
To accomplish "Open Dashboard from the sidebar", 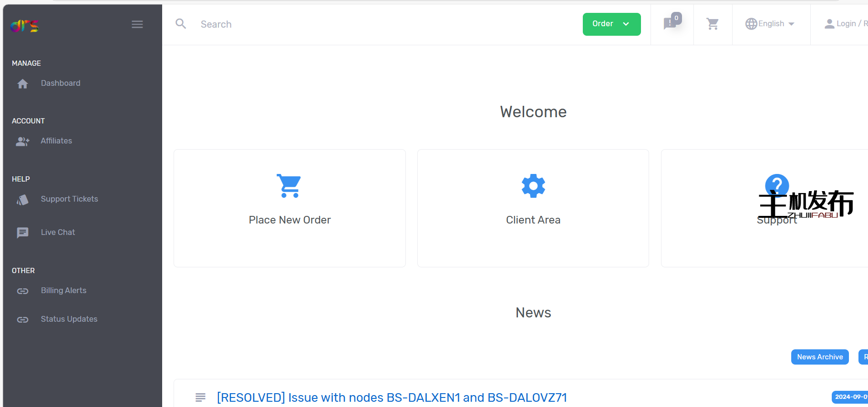I will click(61, 83).
